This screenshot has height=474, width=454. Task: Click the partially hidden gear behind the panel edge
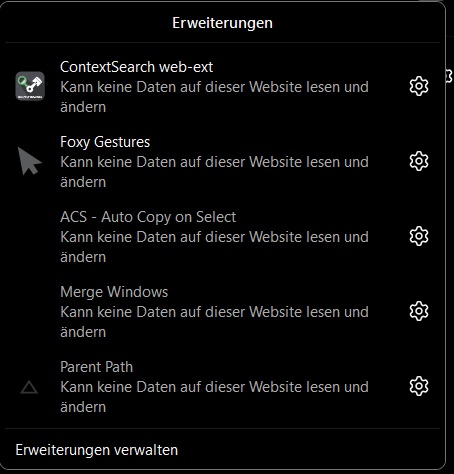pos(449,76)
